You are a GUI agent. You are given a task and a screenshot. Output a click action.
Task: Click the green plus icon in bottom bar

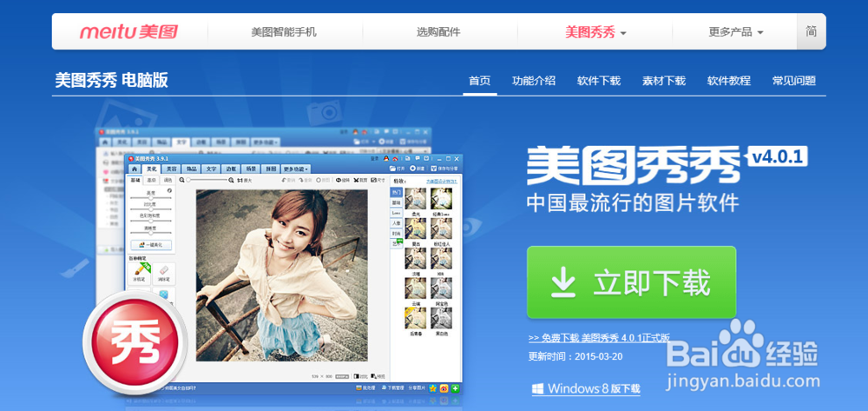[x=455, y=388]
